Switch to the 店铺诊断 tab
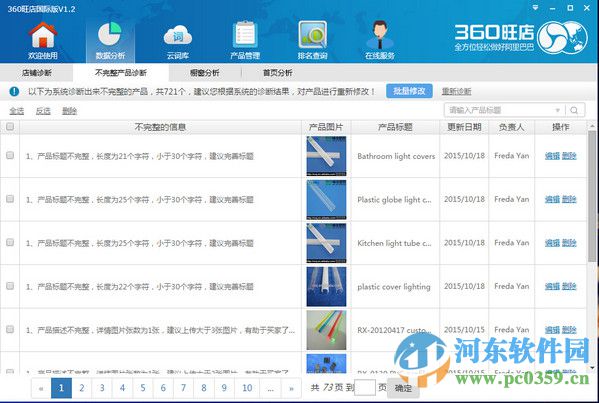Image resolution: width=599 pixels, height=403 pixels. pyautogui.click(x=37, y=73)
